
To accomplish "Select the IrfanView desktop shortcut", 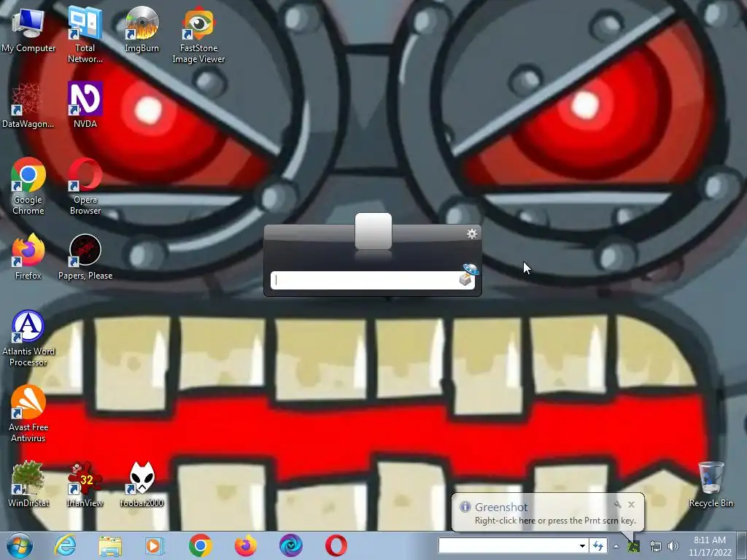I will (85, 484).
